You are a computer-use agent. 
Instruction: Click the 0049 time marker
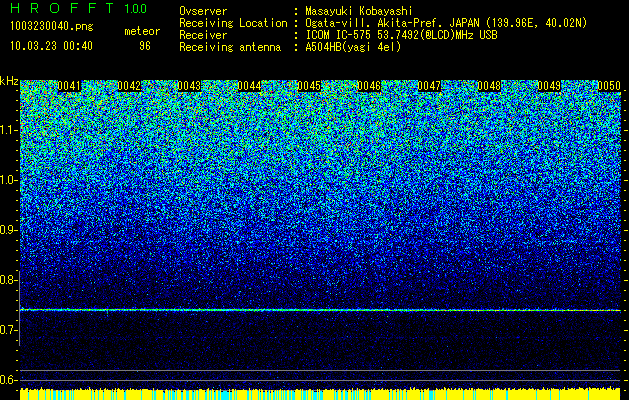pyautogui.click(x=549, y=86)
